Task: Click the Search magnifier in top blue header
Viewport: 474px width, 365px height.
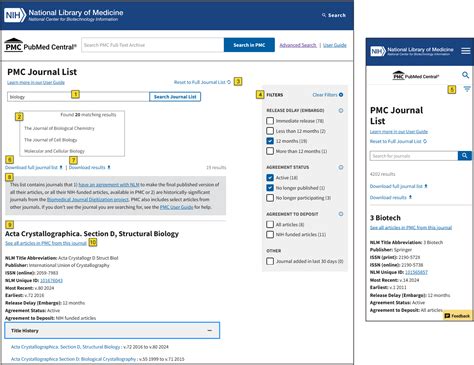Action: click(324, 15)
